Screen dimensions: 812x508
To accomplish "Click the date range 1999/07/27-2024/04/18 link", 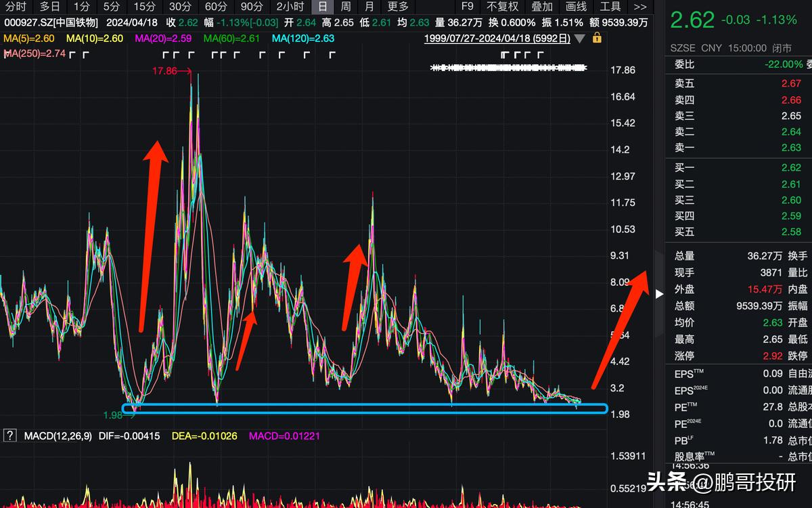I will point(497,39).
